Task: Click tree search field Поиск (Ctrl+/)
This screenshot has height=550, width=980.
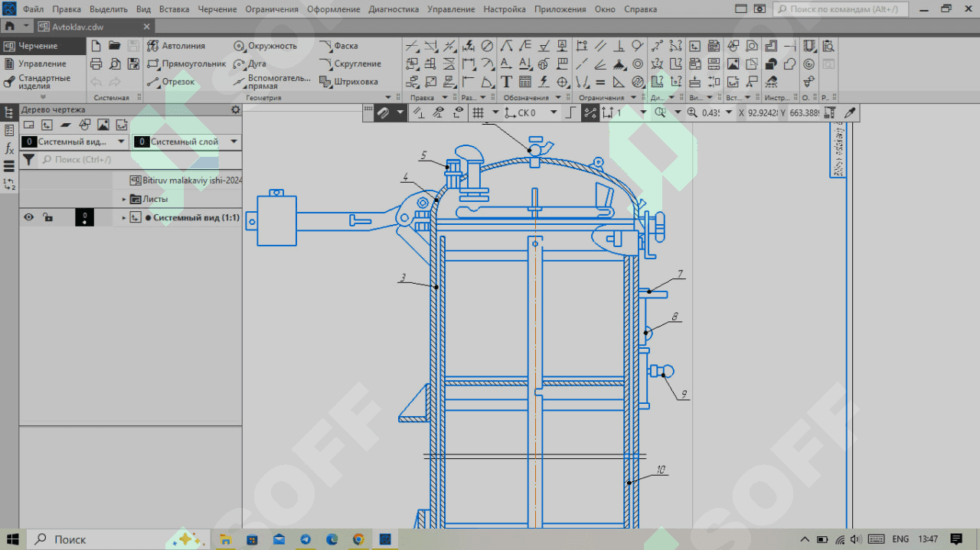Action: tap(140, 159)
